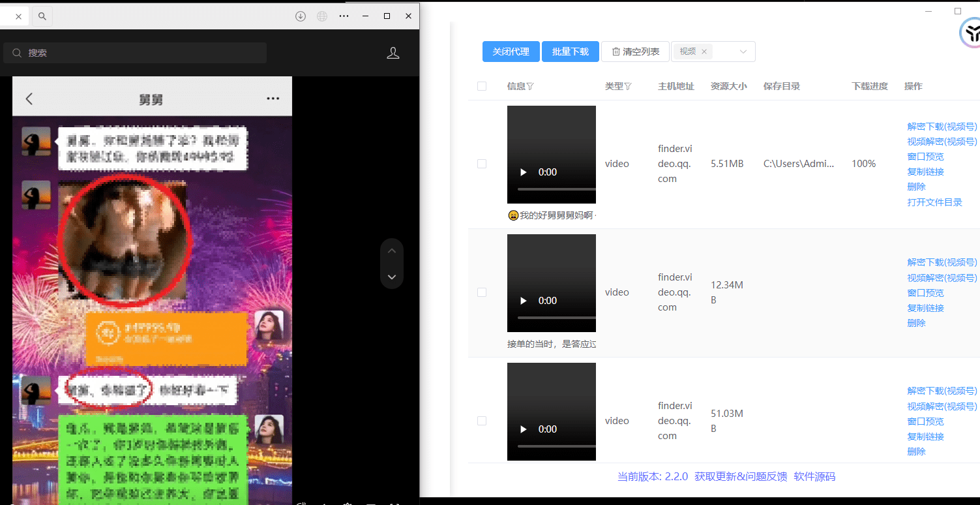Open the 软件源码 link
980x505 pixels.
814,476
